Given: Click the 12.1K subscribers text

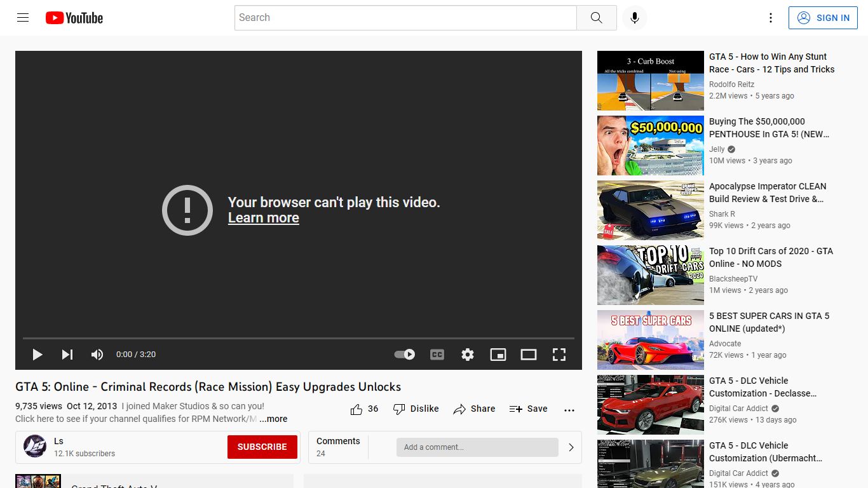Looking at the screenshot, I should (x=85, y=454).
